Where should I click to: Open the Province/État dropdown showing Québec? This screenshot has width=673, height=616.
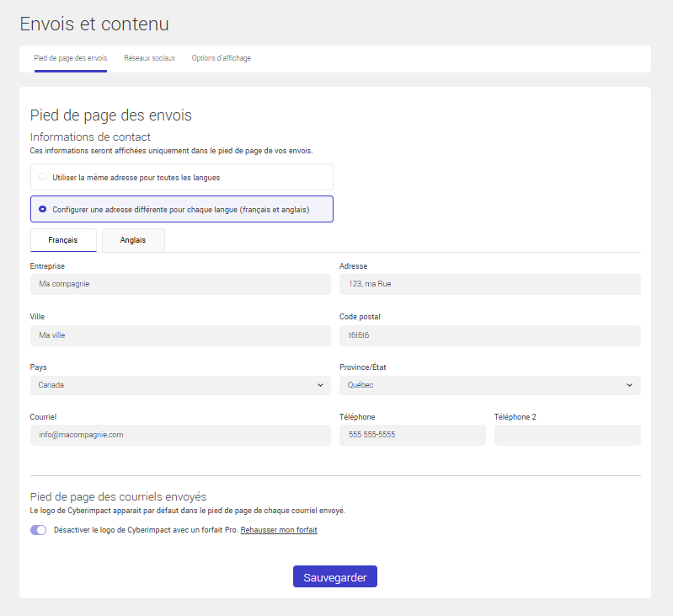tap(489, 385)
